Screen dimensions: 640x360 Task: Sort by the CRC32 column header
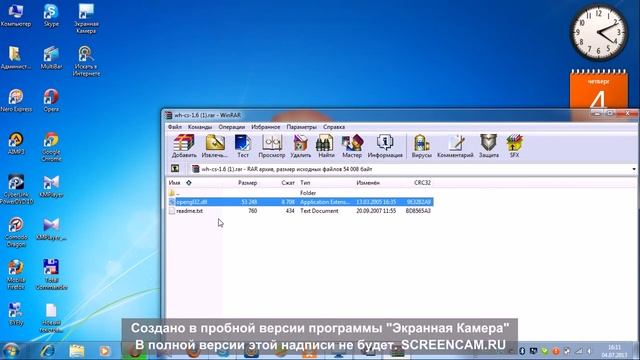coord(422,182)
